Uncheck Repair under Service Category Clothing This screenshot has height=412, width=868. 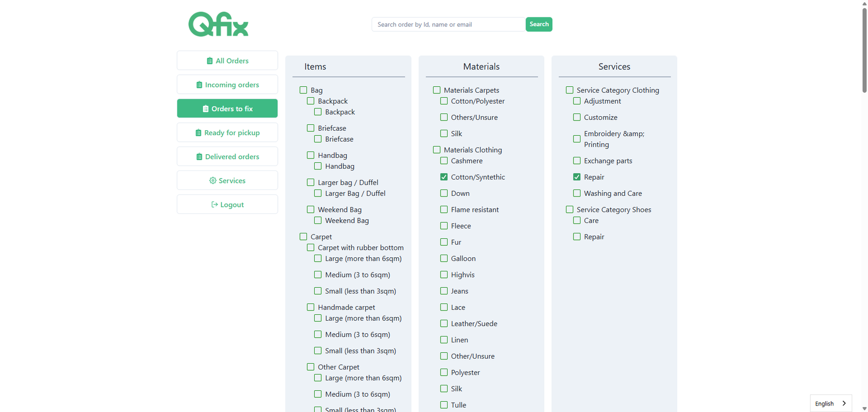[x=577, y=177]
